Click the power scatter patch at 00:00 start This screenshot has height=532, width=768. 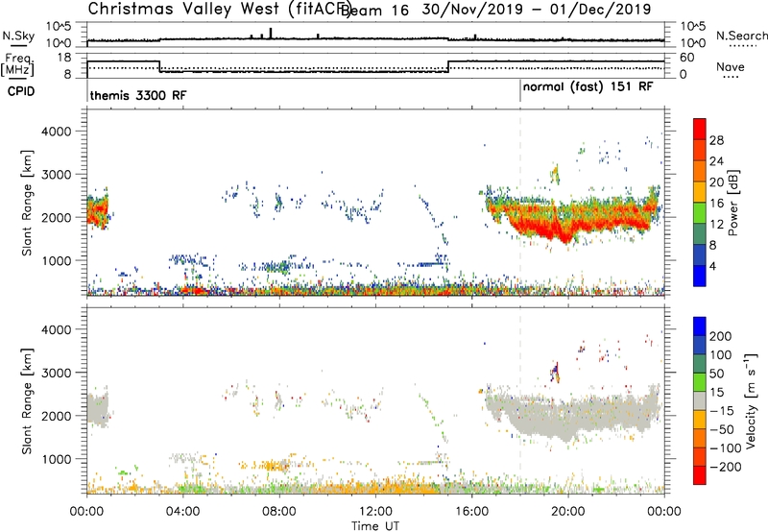point(98,208)
